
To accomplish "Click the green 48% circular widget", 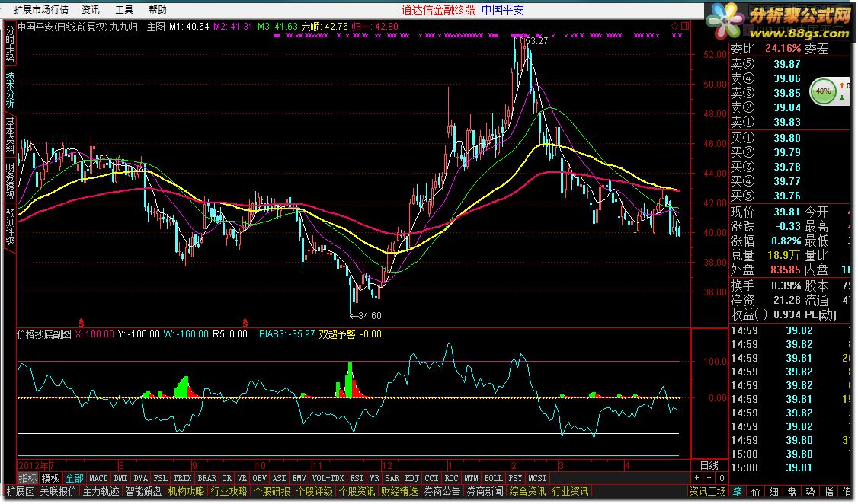I will pos(823,91).
